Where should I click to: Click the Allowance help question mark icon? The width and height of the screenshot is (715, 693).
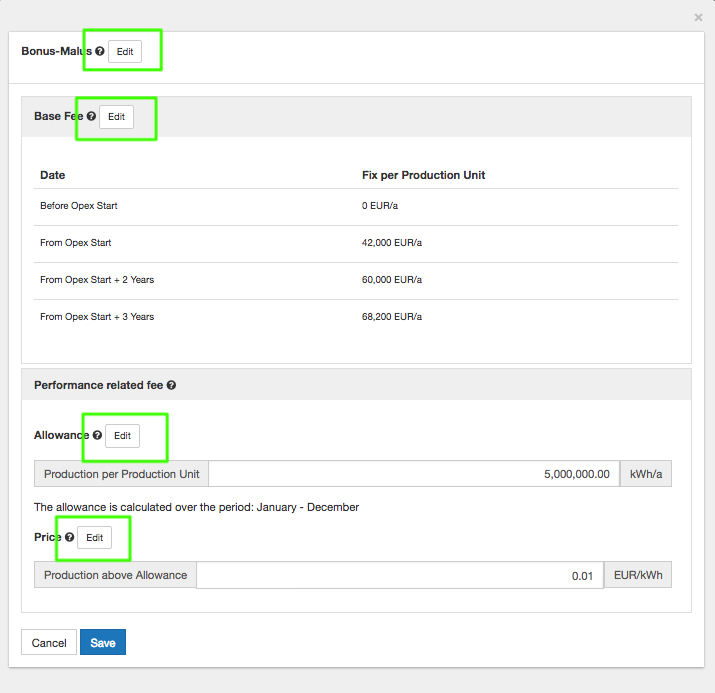97,436
